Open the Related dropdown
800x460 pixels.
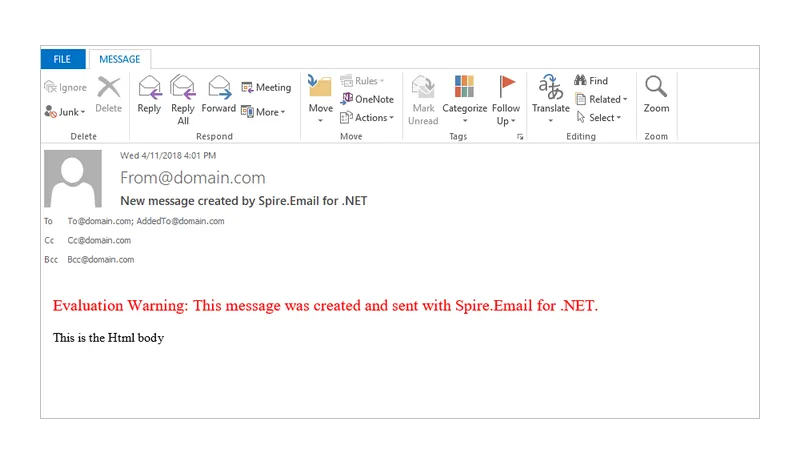602,99
